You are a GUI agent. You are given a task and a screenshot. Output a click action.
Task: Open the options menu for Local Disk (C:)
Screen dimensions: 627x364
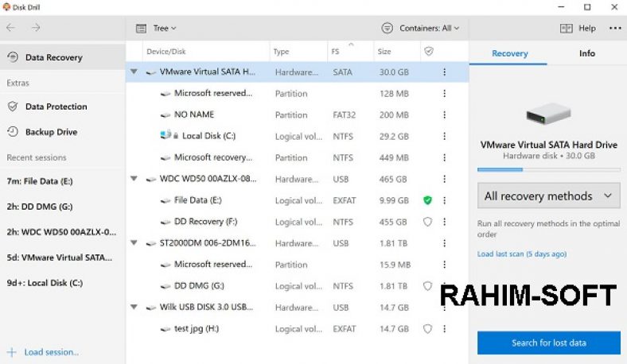(x=444, y=136)
